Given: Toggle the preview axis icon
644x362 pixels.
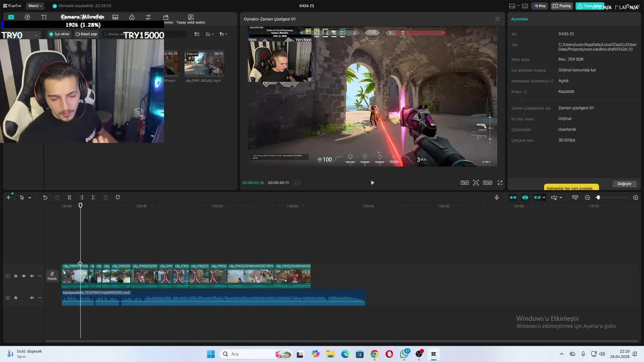Looking at the screenshot, I should (554, 198).
